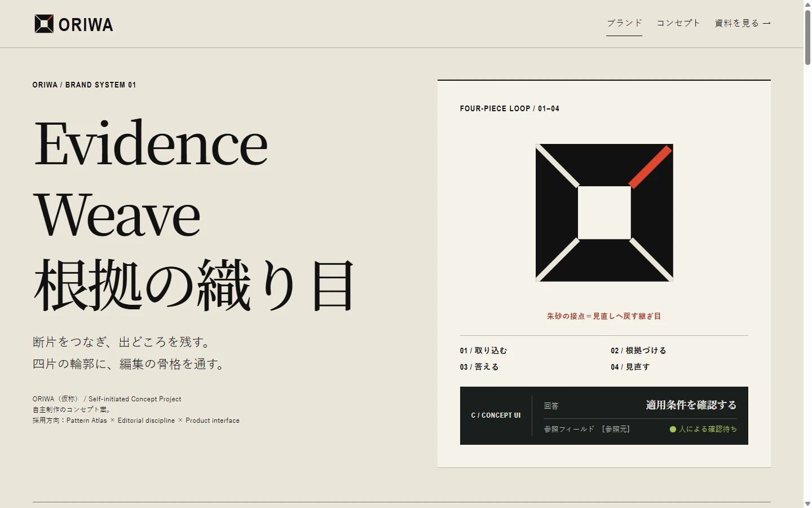Screen dimensions: 812x508
Task: Click the ORIWA wordmark in header
Action: point(86,25)
